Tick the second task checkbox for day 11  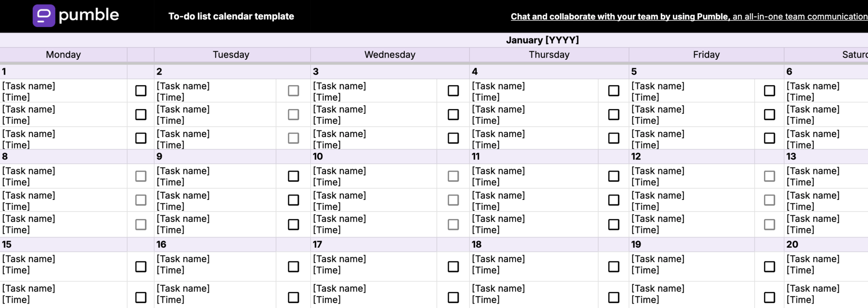point(613,200)
